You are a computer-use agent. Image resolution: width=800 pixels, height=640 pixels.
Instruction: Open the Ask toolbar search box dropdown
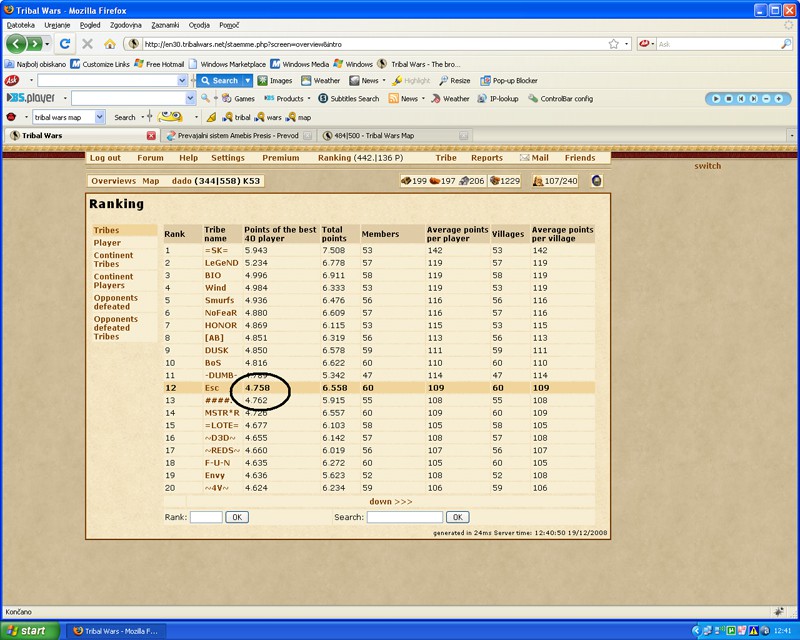point(182,81)
